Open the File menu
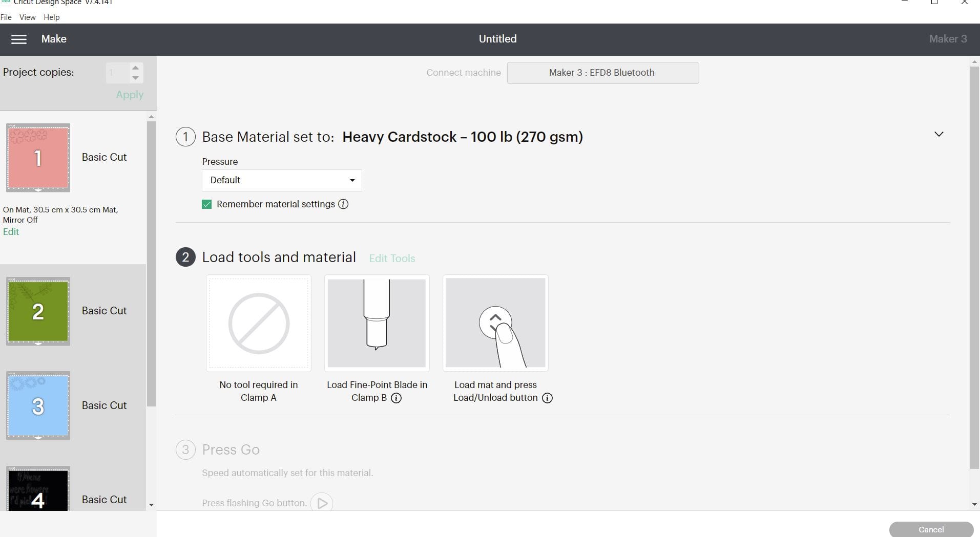Viewport: 980px width, 537px height. click(x=6, y=17)
